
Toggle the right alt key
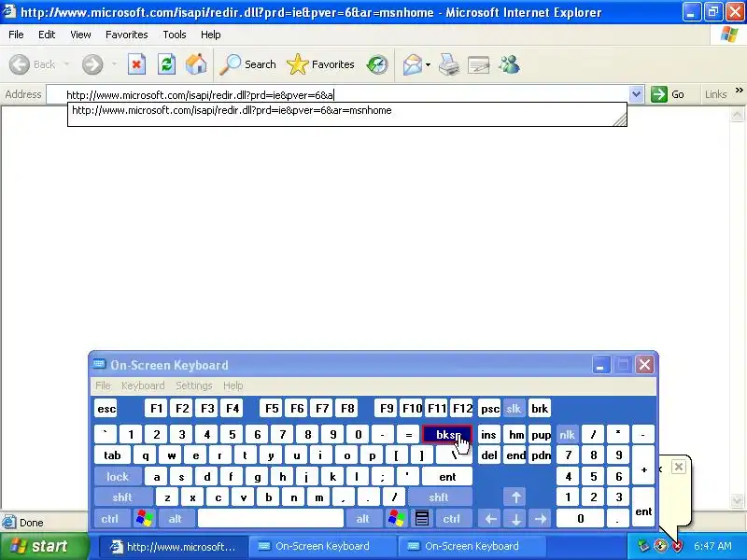pos(363,519)
